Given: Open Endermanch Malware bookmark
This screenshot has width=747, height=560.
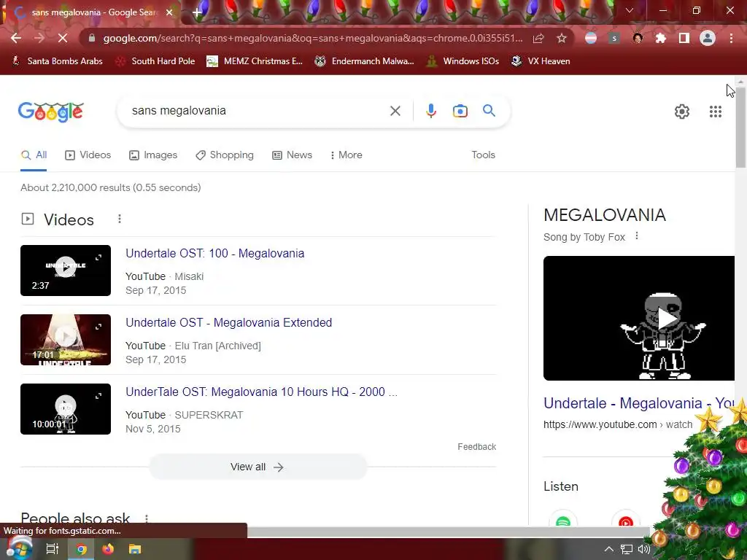Looking at the screenshot, I should click(x=365, y=61).
